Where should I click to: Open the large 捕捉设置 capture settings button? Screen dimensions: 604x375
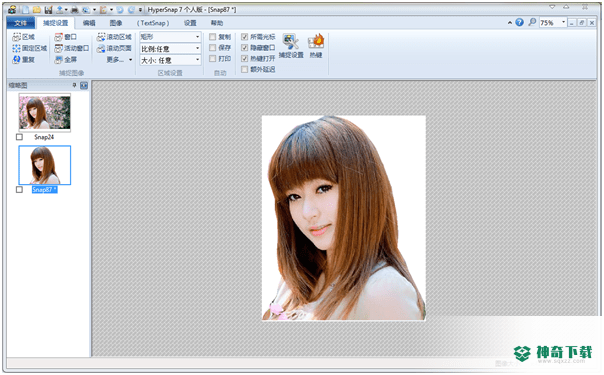pyautogui.click(x=291, y=46)
